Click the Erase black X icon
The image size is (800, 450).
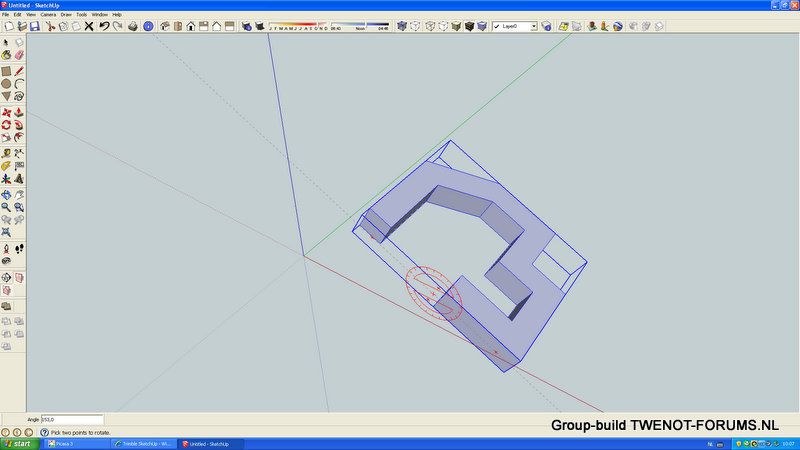pos(89,26)
